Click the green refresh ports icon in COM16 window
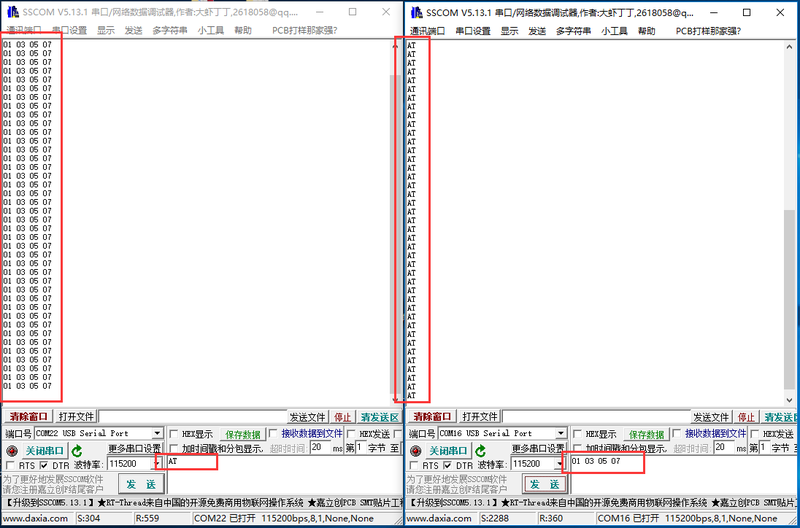The height and width of the screenshot is (528, 800). click(x=481, y=451)
